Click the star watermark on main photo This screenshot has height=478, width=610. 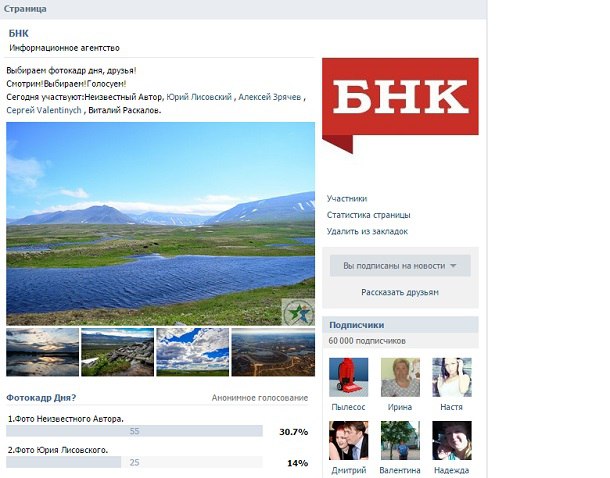click(x=298, y=312)
